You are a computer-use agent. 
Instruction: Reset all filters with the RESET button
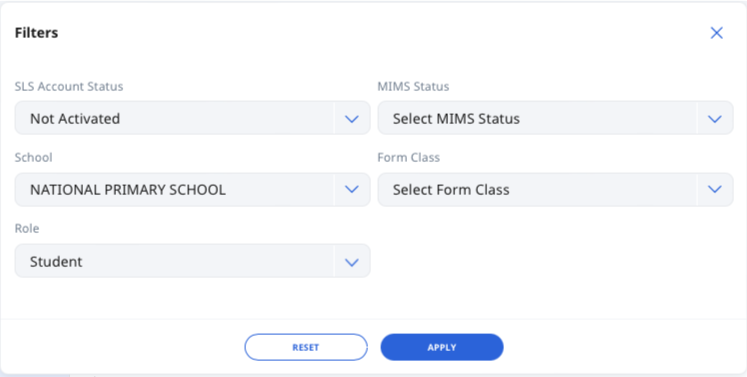pos(306,347)
